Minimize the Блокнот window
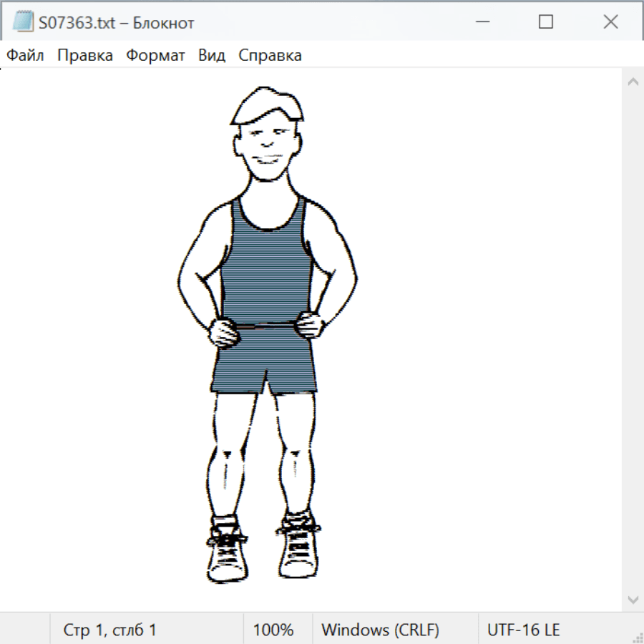This screenshot has width=644, height=644. 481,22
